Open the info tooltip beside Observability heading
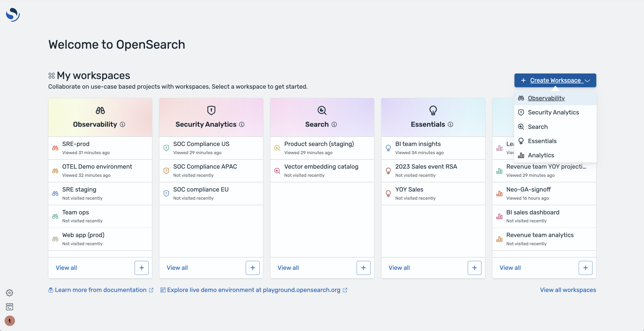Viewport: 644px width, 331px height. [123, 124]
